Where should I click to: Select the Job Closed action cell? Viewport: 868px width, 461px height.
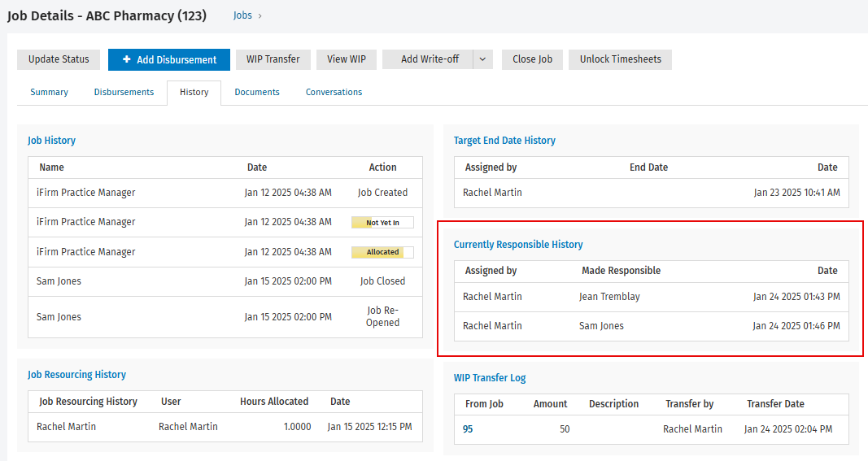pos(382,281)
